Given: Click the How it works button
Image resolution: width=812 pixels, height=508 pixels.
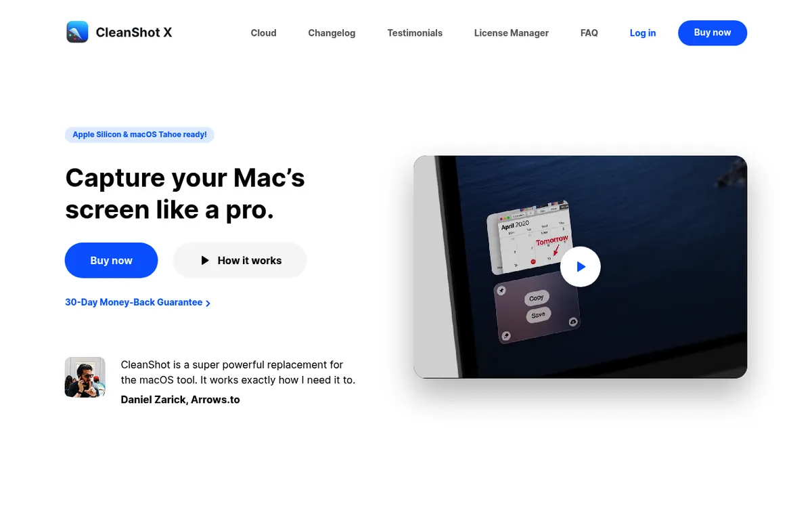Looking at the screenshot, I should [240, 260].
